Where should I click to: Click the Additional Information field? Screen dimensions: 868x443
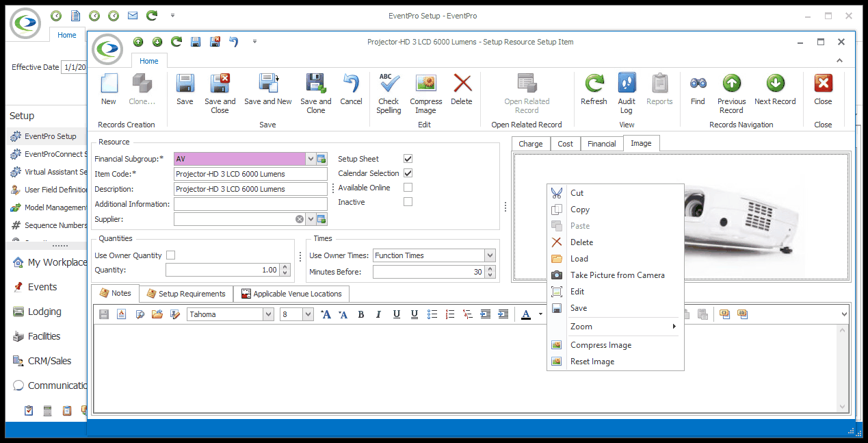250,204
